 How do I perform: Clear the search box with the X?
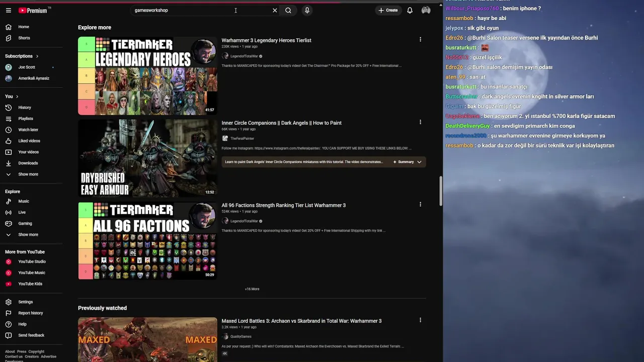coord(275,10)
